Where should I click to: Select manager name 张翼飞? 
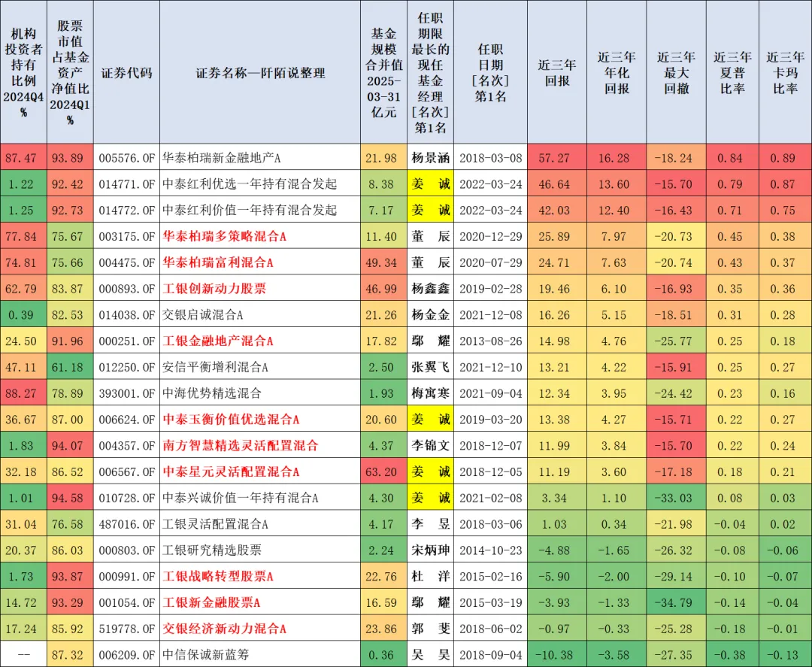pyautogui.click(x=430, y=367)
